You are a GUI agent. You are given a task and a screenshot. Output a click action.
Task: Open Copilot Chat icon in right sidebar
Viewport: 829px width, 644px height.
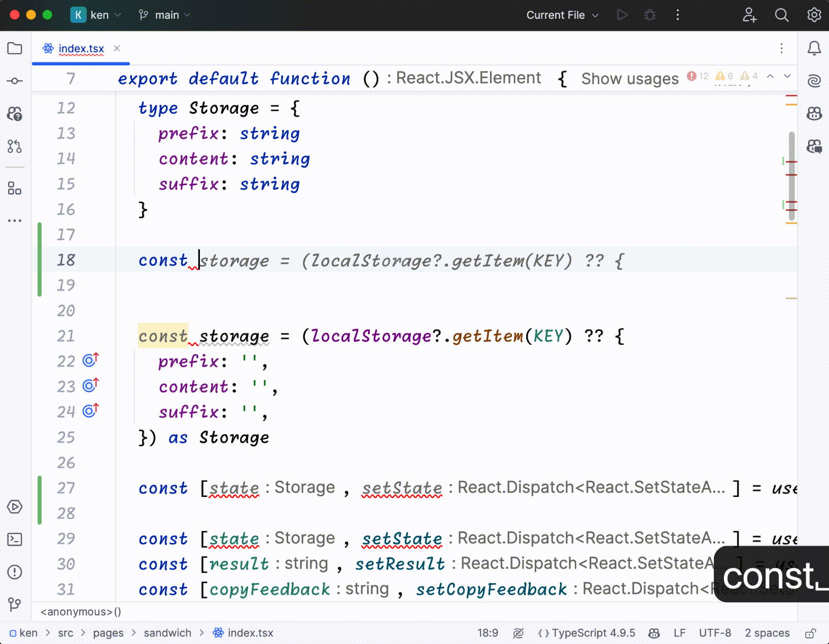tap(814, 147)
